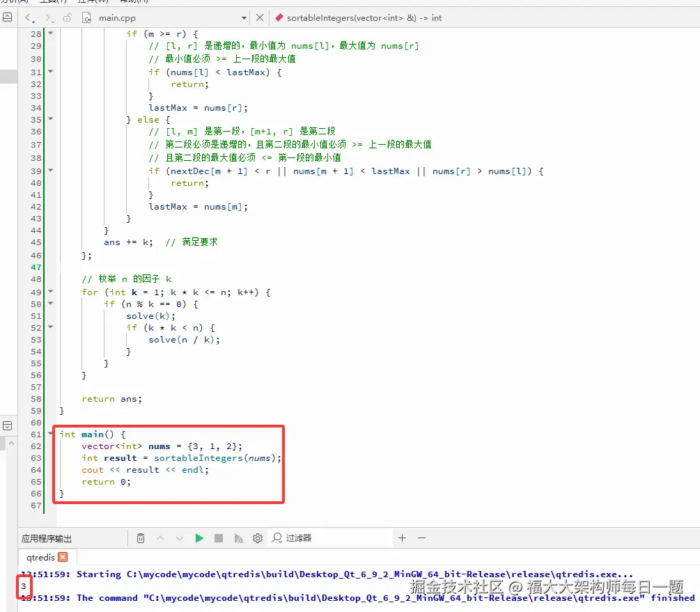The image size is (700, 612).
Task: Click comment '枚举 n 的因子 k'
Action: 127,279
